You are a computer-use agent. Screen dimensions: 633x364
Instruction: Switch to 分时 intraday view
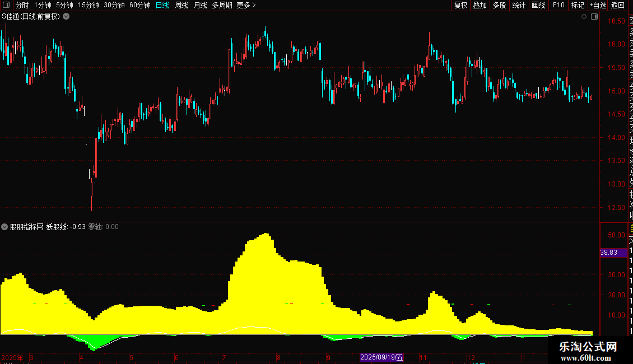click(x=22, y=5)
